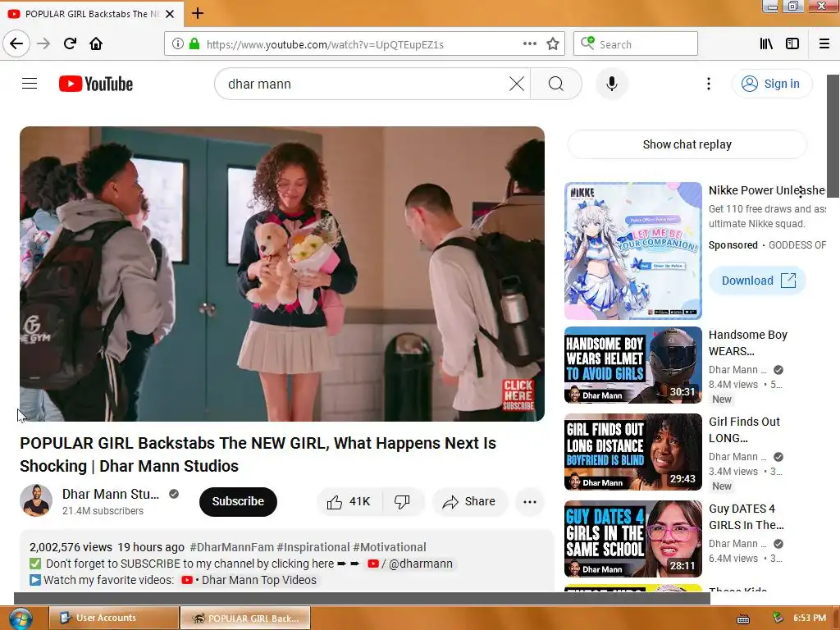Click the video title POPULAR GIRL Backstabs heading

pyautogui.click(x=258, y=454)
